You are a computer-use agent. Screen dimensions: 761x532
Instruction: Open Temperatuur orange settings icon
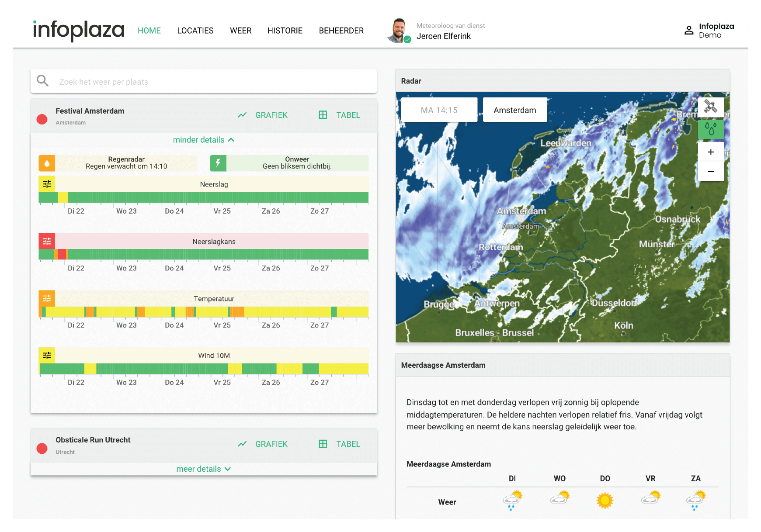[x=47, y=298]
